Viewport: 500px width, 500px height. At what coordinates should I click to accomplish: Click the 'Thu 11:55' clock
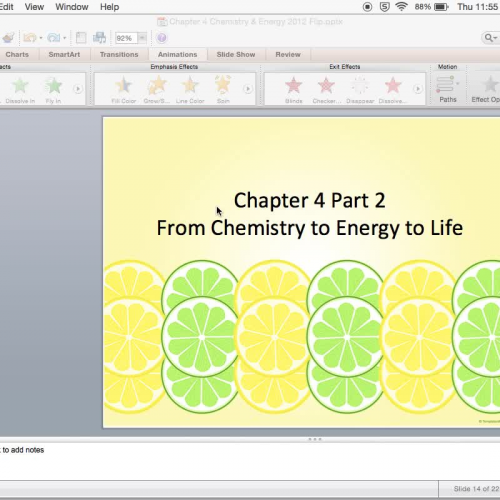click(478, 7)
